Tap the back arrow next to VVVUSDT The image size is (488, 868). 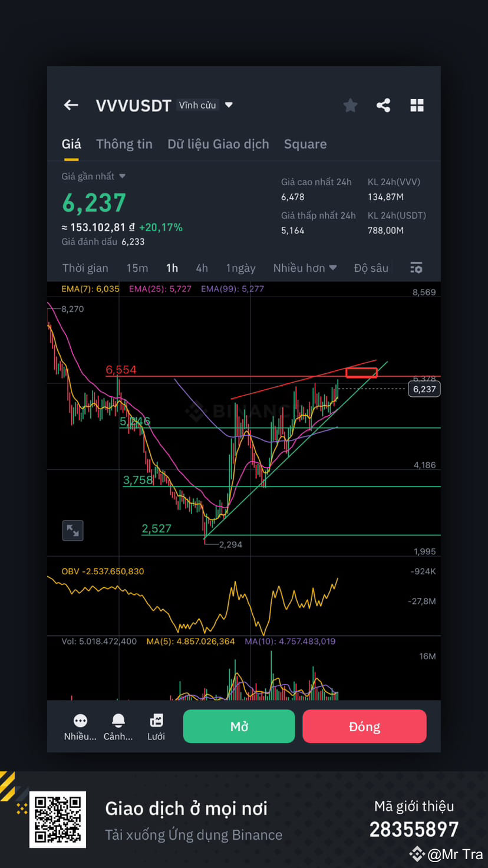(71, 105)
